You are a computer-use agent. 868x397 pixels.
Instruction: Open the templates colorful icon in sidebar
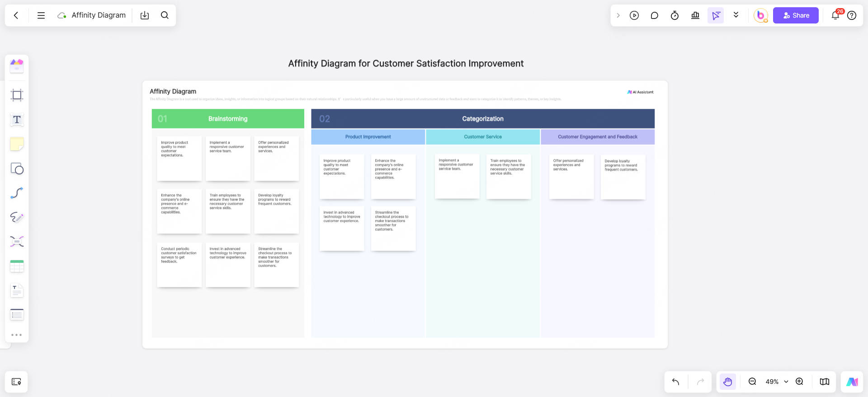17,66
